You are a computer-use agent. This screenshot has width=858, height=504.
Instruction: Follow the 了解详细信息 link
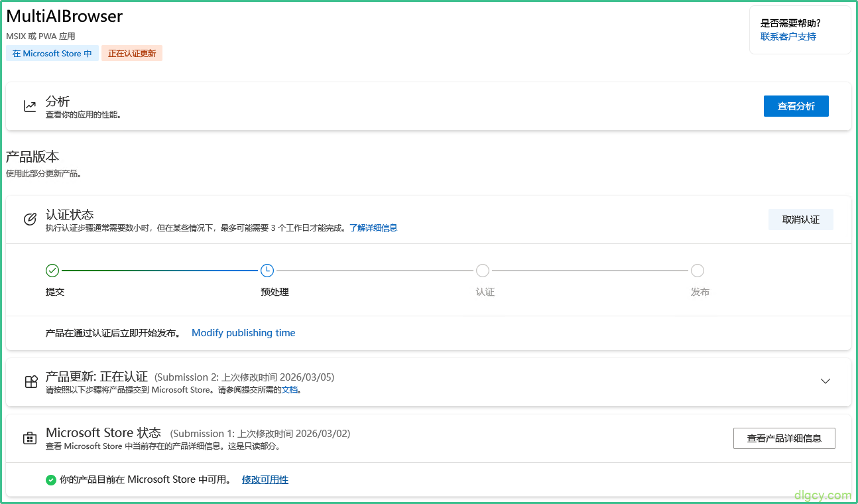[x=373, y=228]
